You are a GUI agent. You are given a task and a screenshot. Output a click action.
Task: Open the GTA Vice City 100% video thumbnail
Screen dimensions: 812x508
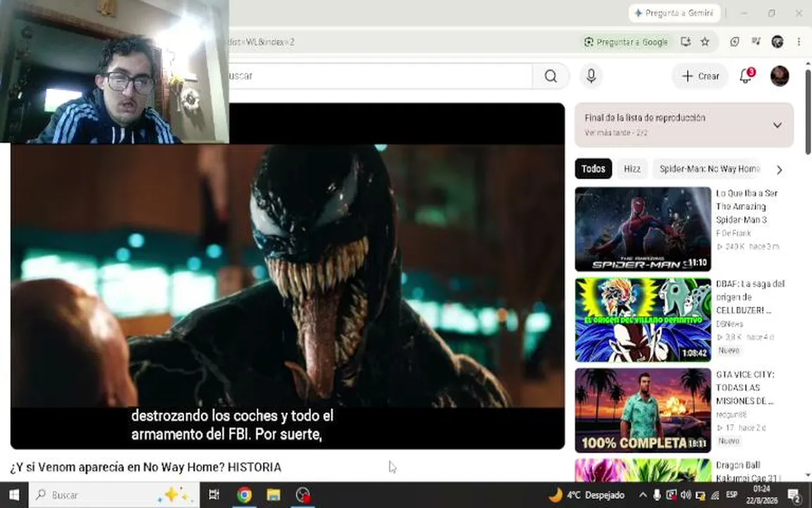point(643,411)
